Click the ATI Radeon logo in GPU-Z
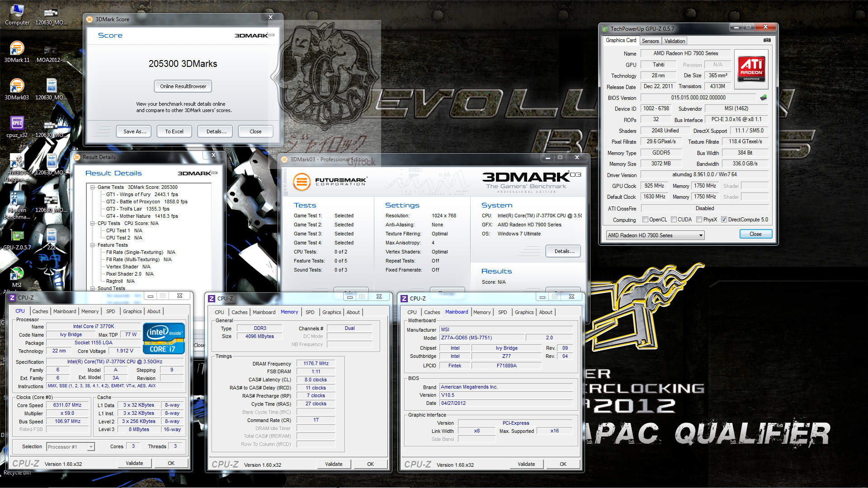Image resolution: width=868 pixels, height=488 pixels. coord(751,69)
